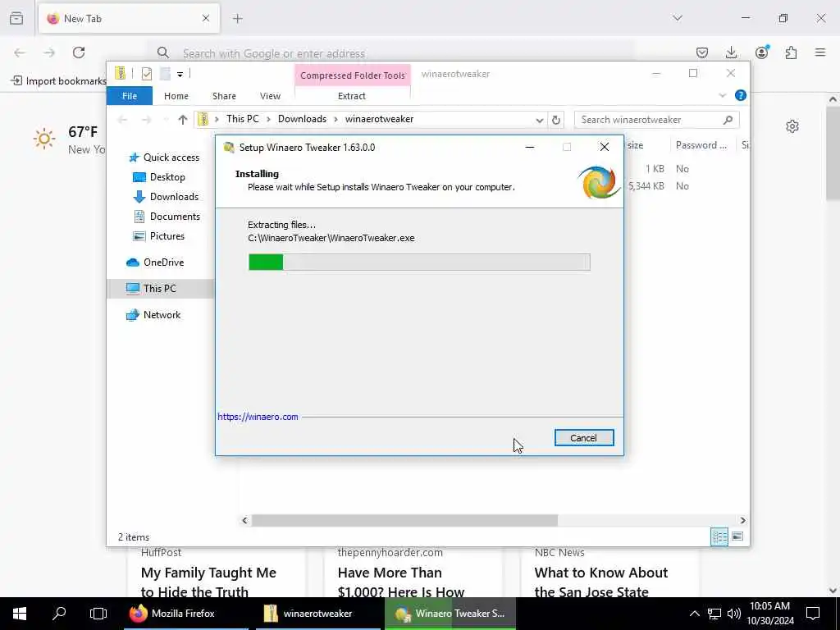
Task: Click the Explorer search magnifier icon
Action: click(x=728, y=120)
